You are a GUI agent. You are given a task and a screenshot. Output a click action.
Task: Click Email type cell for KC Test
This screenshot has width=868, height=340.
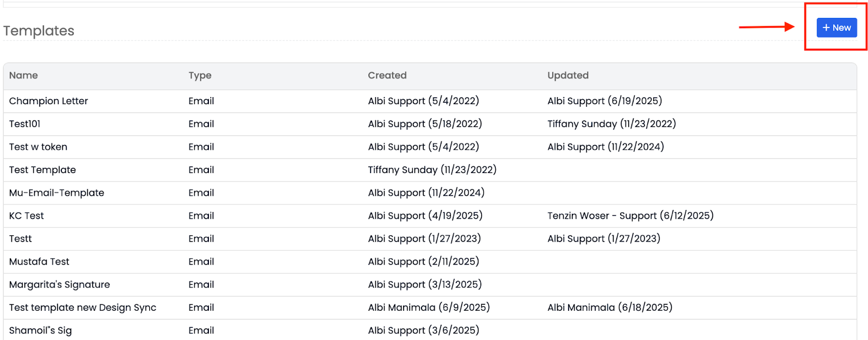(x=201, y=216)
